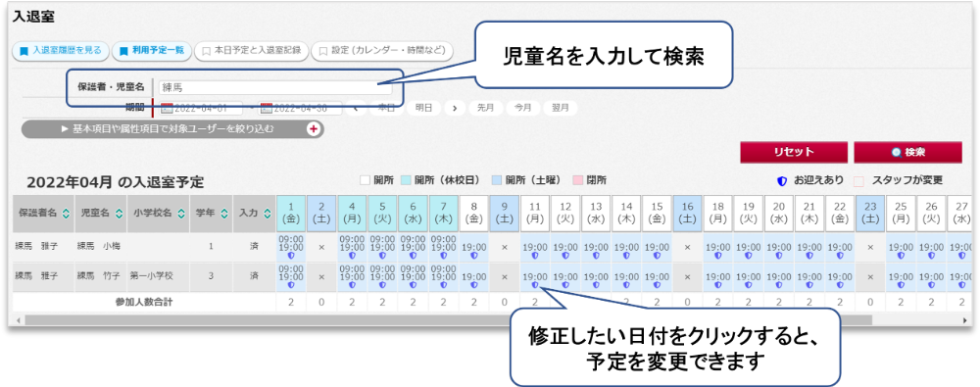Sort by 児童名 column arrows
The width and height of the screenshot is (980, 387).
tap(119, 214)
